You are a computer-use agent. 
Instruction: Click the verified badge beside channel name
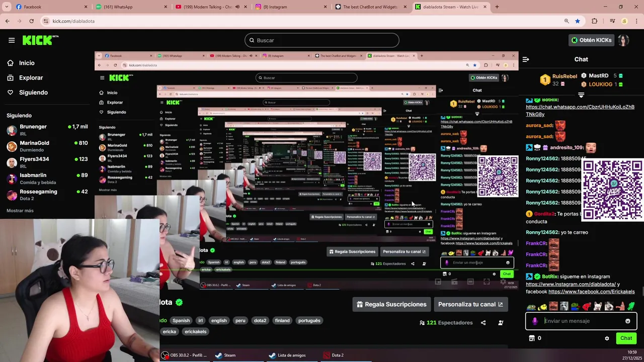pos(179,302)
